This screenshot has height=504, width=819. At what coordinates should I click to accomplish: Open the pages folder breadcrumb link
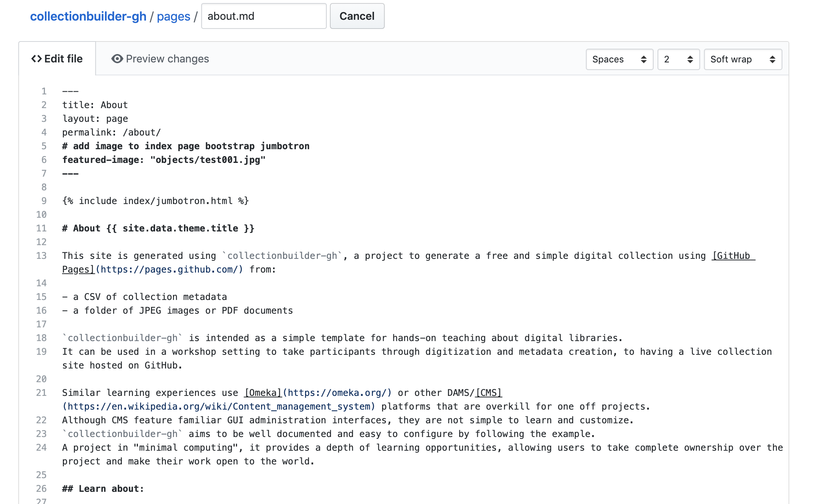pyautogui.click(x=173, y=16)
